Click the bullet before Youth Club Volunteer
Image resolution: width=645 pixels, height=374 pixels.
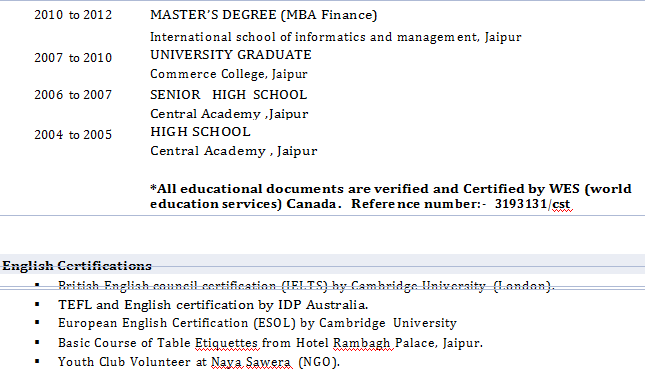point(37,361)
